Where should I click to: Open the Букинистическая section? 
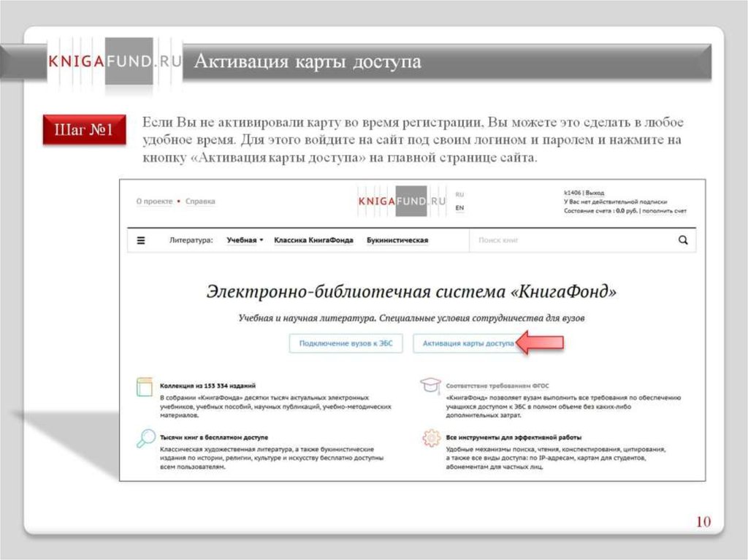pos(397,240)
